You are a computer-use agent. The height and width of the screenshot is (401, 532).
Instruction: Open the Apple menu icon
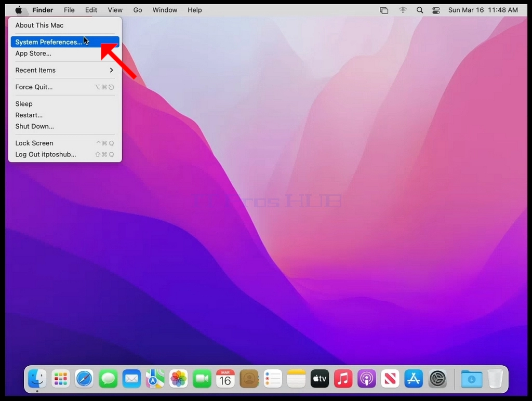click(19, 10)
